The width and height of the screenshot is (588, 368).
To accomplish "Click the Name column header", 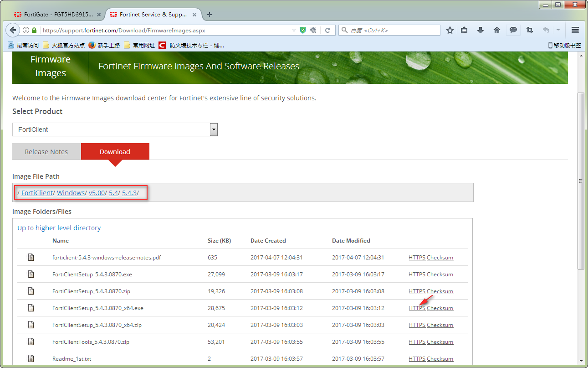I will pyautogui.click(x=61, y=240).
